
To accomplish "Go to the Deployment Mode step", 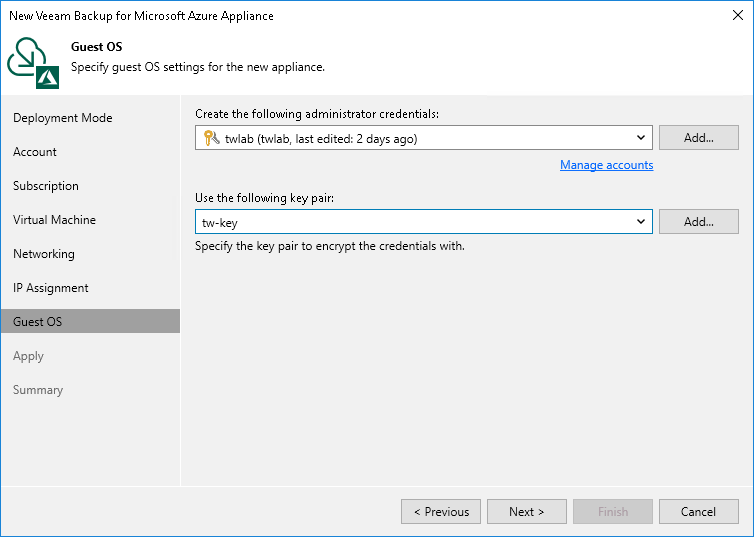I will point(63,118).
